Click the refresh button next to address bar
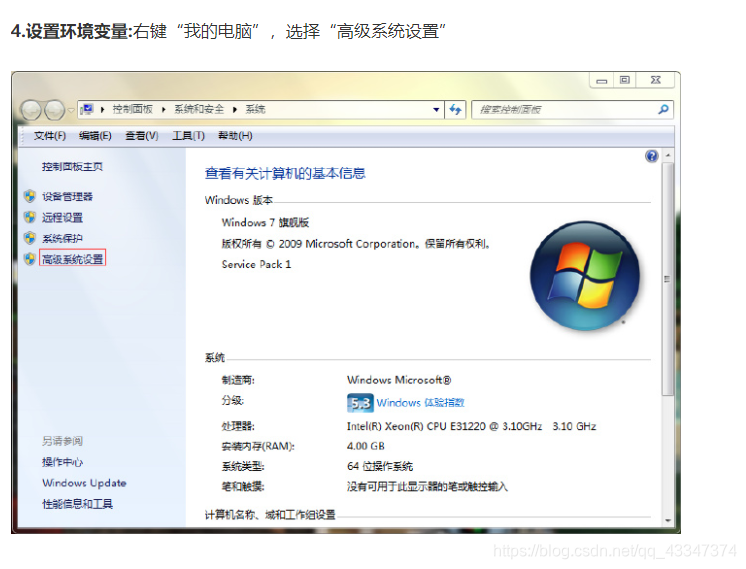 [455, 110]
